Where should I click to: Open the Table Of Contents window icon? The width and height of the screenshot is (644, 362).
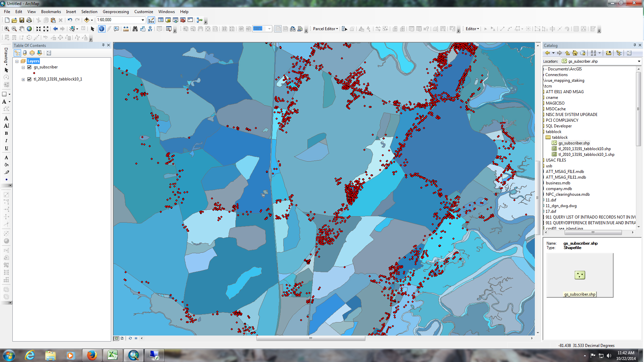(161, 20)
